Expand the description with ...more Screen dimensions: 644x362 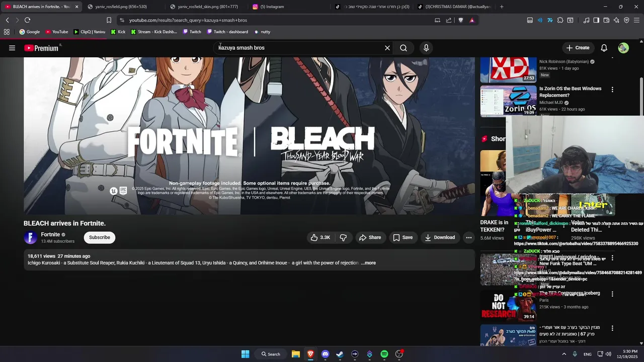point(368,263)
